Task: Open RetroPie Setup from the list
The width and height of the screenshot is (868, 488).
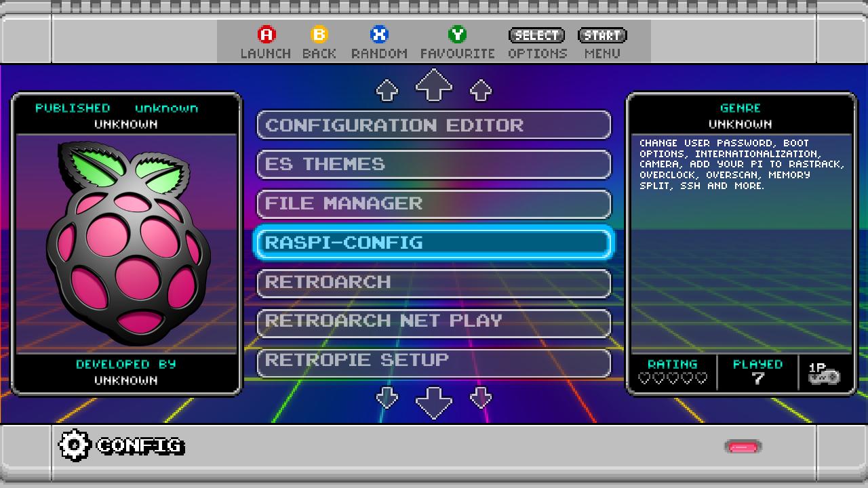Action: (x=434, y=361)
